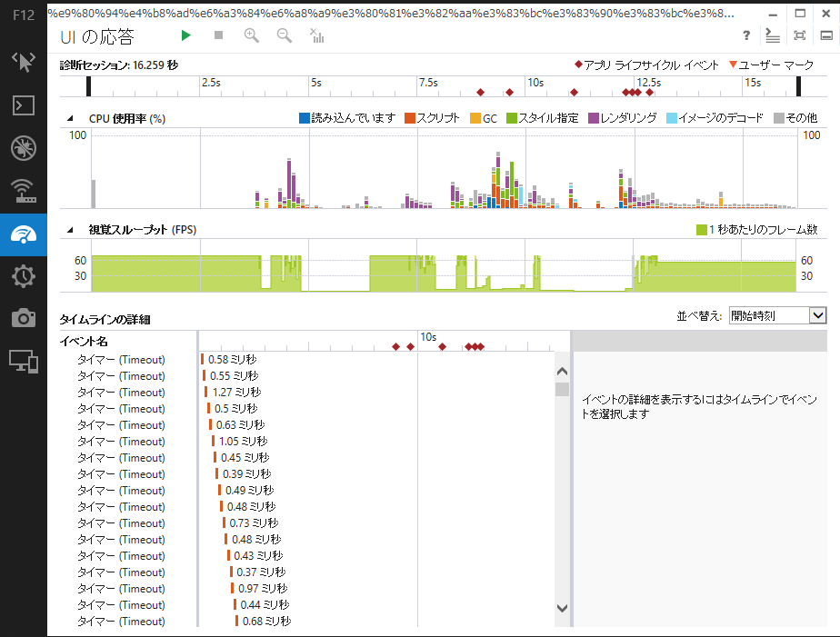The image size is (840, 637).
Task: Open the 並べ替え sort dropdown
Action: coord(777,315)
